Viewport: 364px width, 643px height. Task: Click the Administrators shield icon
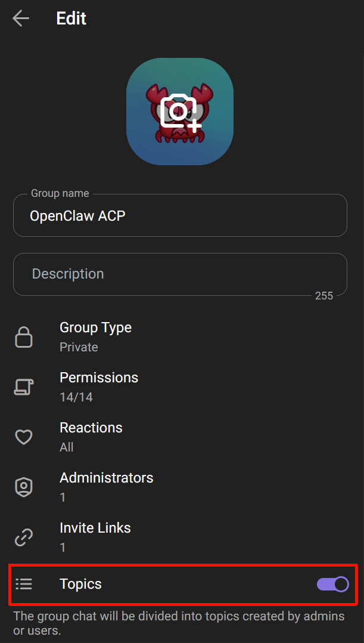coord(23,487)
